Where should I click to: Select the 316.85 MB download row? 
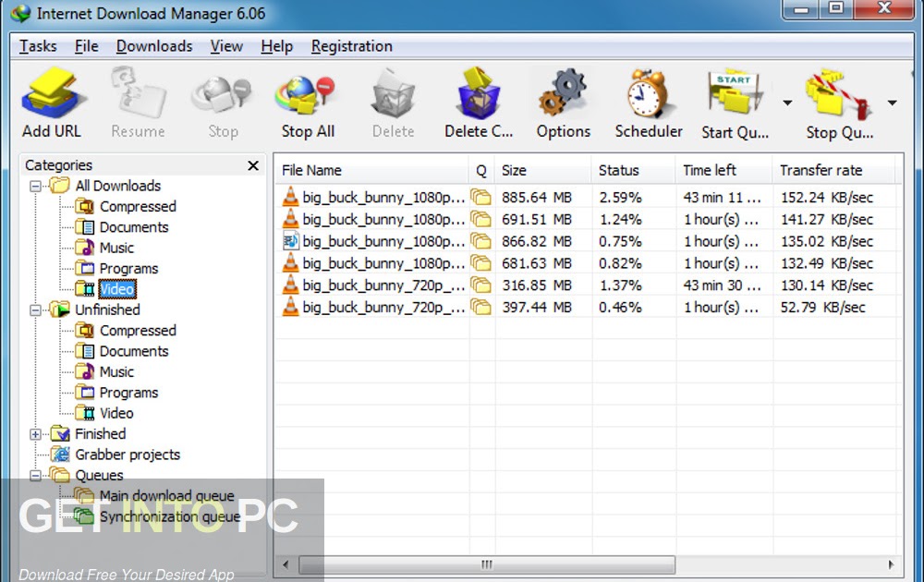(588, 285)
